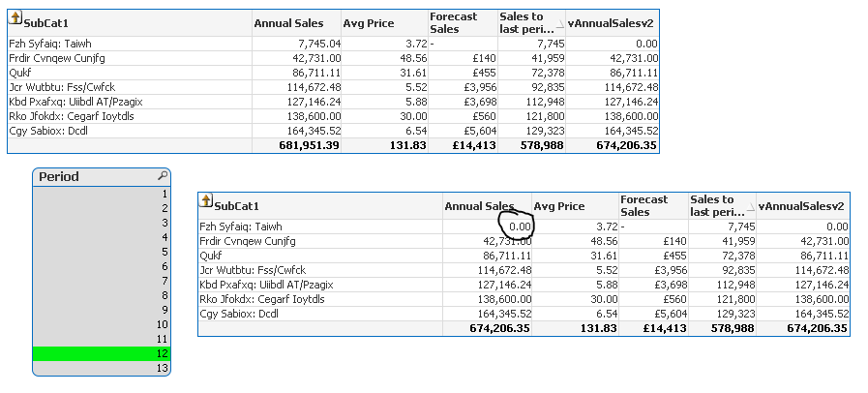Select period 12 highlighted in green
This screenshot has height=393, width=868.
102,354
